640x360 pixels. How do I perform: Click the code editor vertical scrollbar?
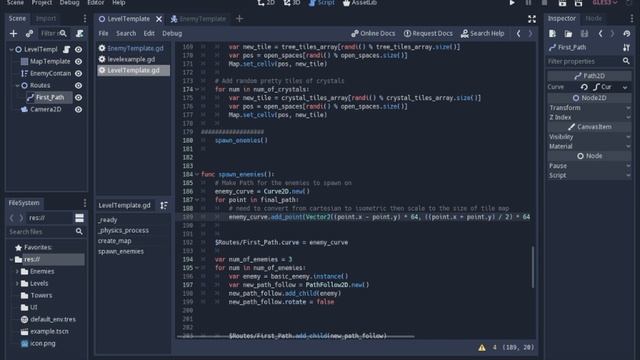pyautogui.click(x=533, y=267)
